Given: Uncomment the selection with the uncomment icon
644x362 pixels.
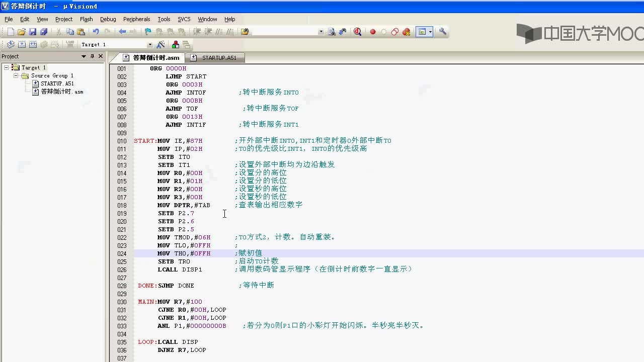Looking at the screenshot, I should pos(230,32).
